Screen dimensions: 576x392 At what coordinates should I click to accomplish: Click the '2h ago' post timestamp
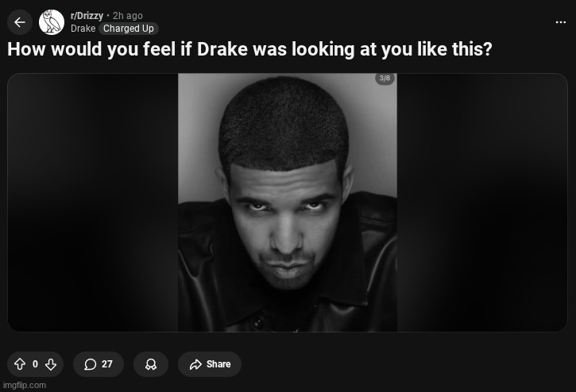[x=127, y=16]
